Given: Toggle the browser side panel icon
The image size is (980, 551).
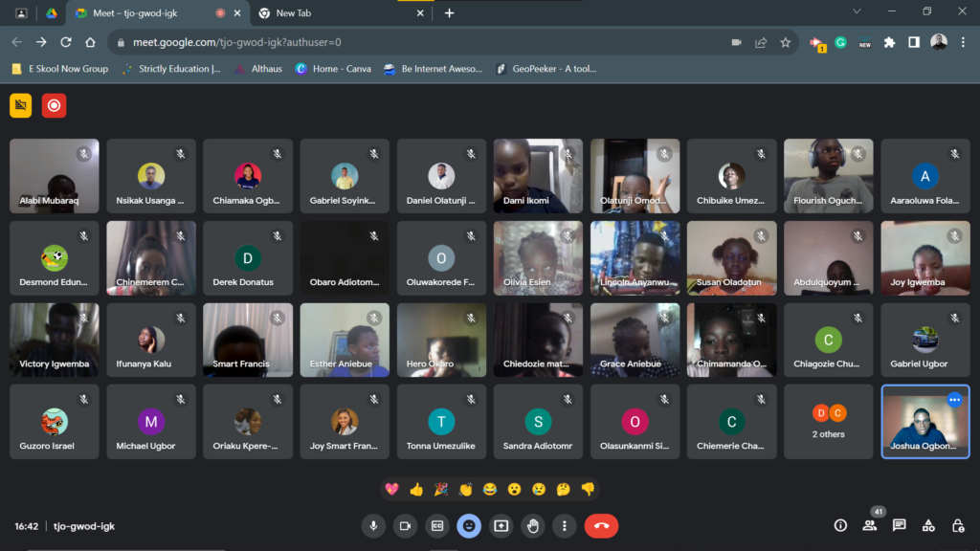Looking at the screenshot, I should tap(914, 42).
